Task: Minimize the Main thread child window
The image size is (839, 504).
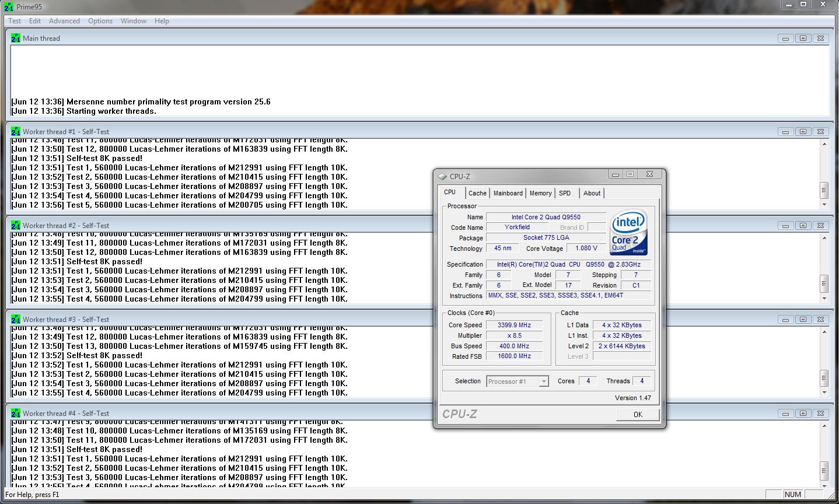Action: coord(785,38)
